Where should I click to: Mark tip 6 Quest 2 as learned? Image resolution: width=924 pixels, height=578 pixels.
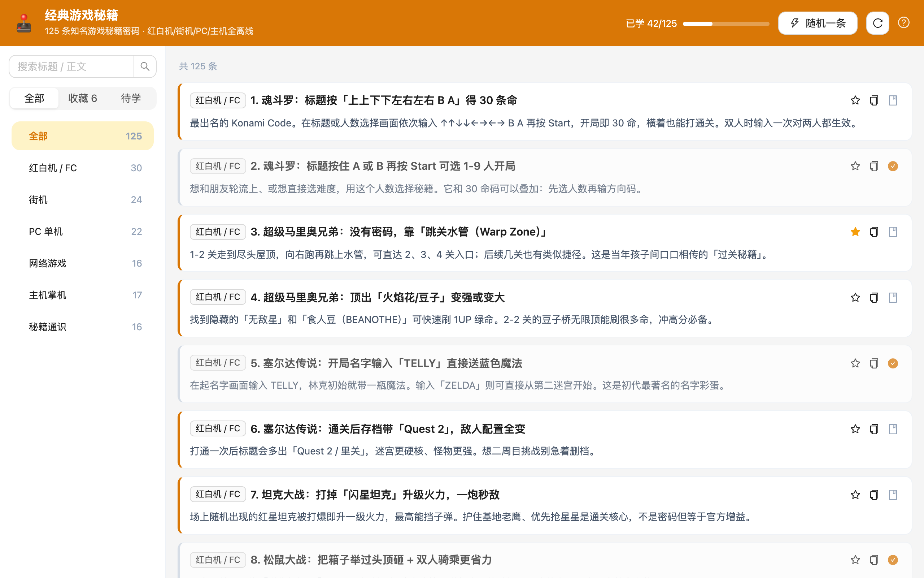coord(893,429)
